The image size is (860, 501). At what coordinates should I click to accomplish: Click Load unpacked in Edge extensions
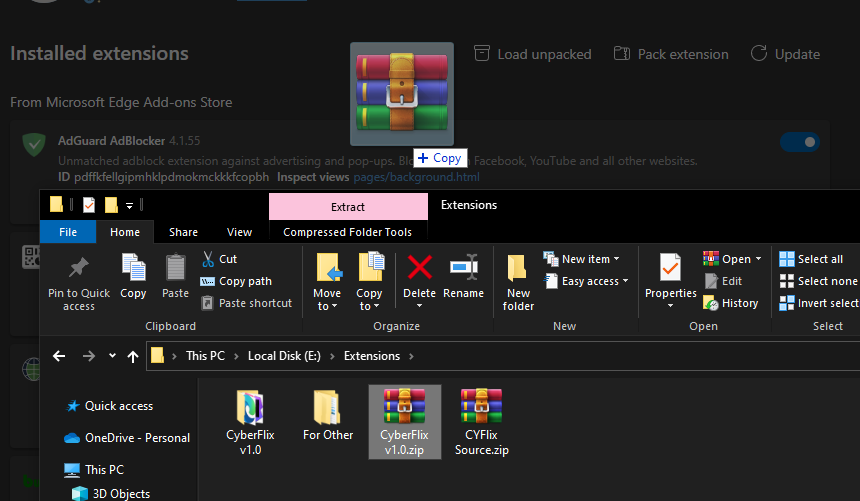(x=533, y=54)
